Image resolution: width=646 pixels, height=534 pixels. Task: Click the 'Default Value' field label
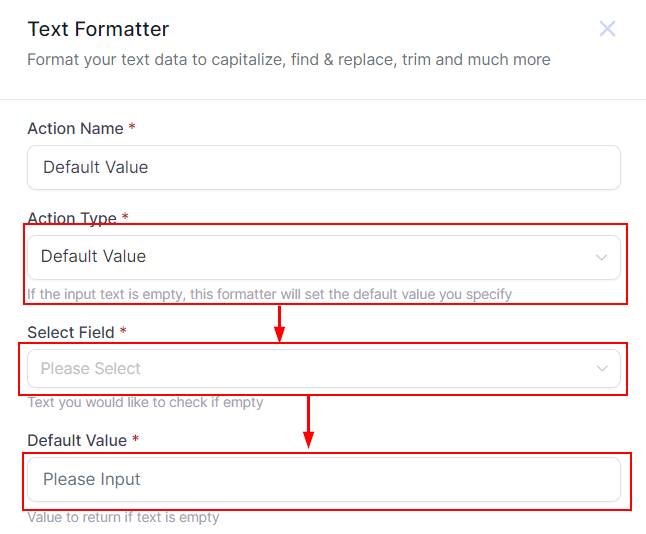pos(77,441)
